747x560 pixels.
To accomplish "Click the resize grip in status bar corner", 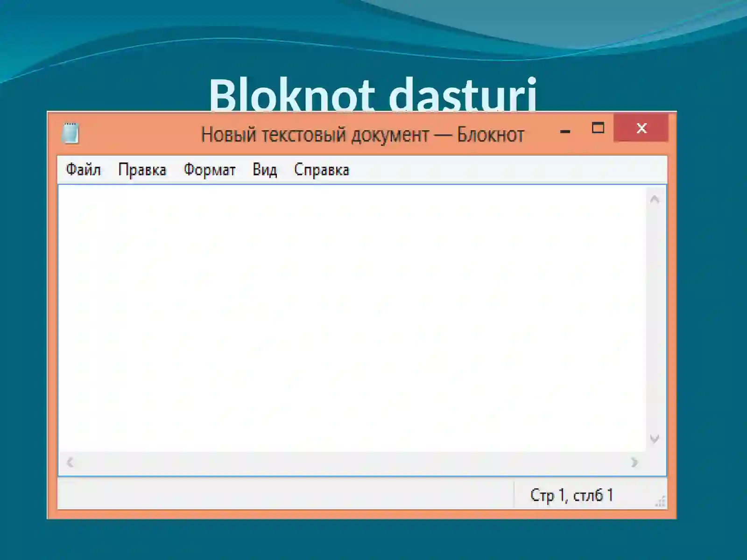I will [661, 502].
